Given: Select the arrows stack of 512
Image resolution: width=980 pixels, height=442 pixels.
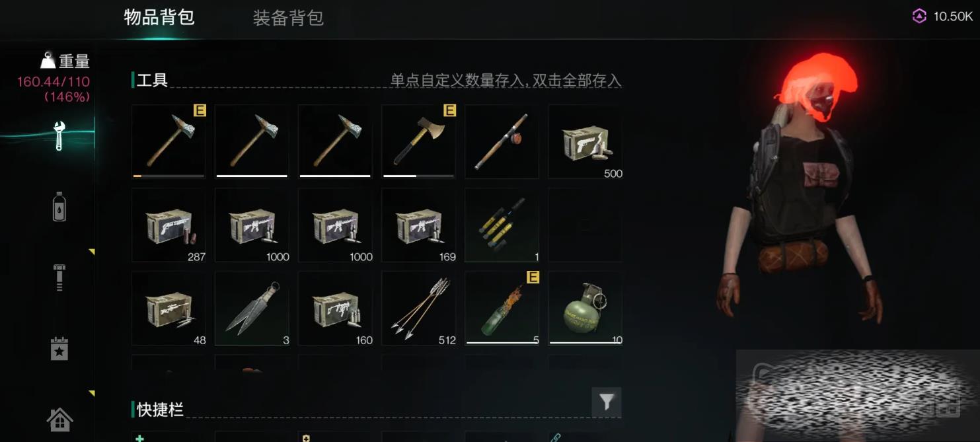Looking at the screenshot, I should [418, 308].
